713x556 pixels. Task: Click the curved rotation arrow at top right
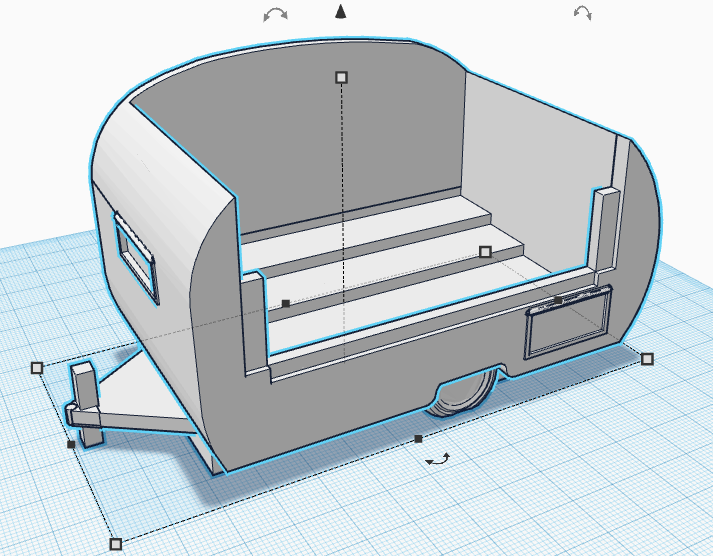tap(583, 13)
